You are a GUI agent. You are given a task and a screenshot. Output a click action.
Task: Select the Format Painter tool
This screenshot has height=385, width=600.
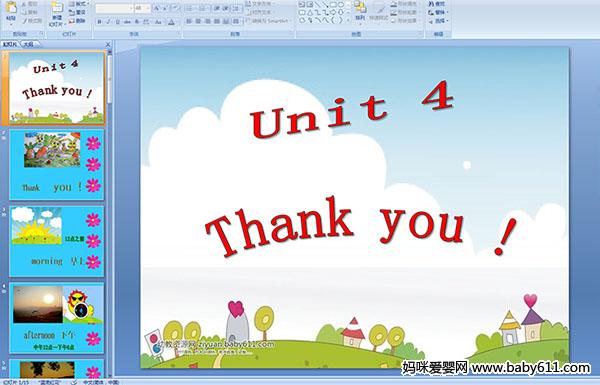32,21
